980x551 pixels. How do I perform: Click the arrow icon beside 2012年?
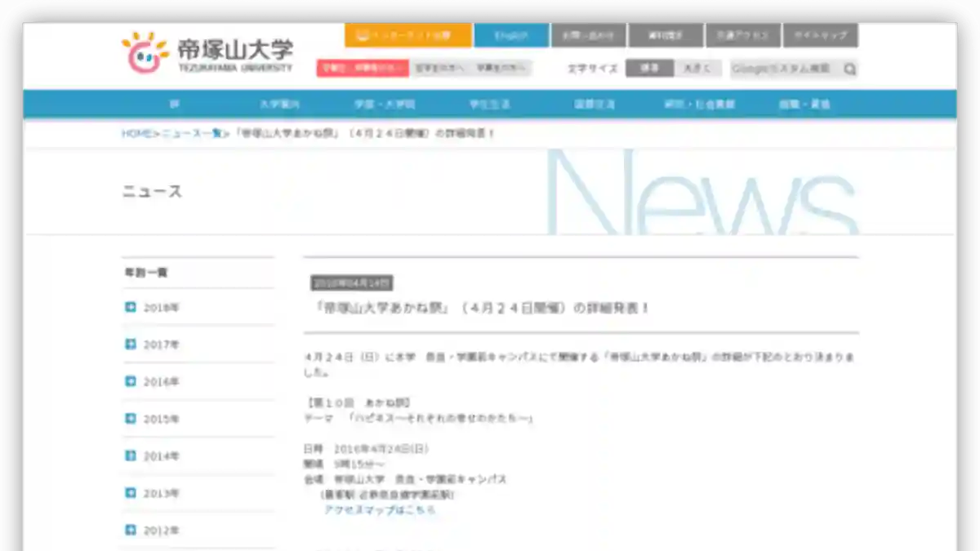tap(130, 530)
